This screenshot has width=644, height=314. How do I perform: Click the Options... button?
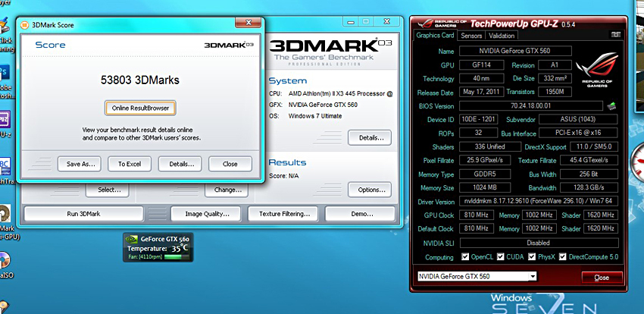(370, 190)
